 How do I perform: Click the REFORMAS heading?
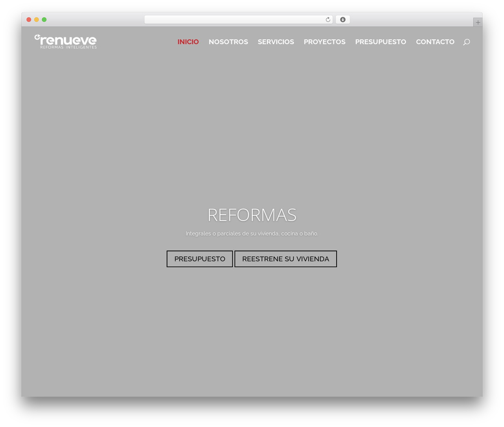(252, 215)
